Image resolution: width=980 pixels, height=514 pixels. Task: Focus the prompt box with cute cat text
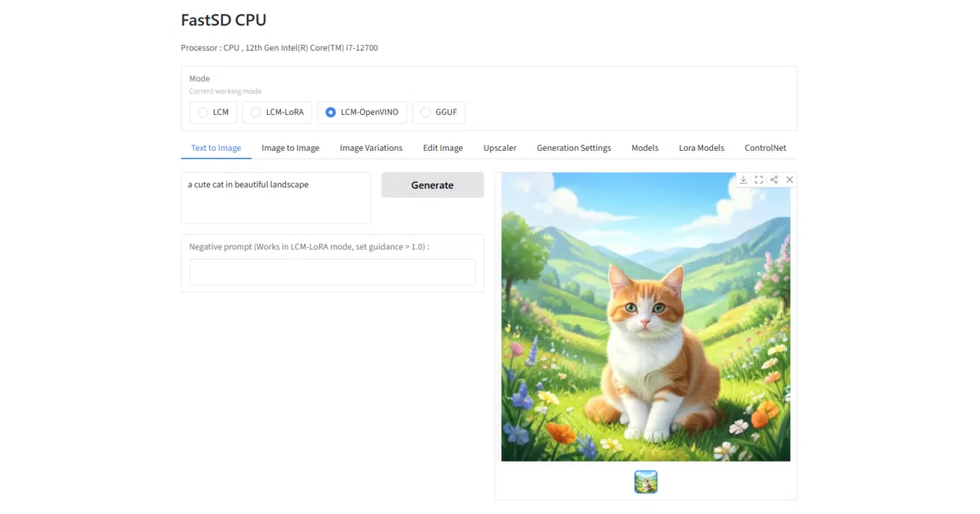(276, 197)
